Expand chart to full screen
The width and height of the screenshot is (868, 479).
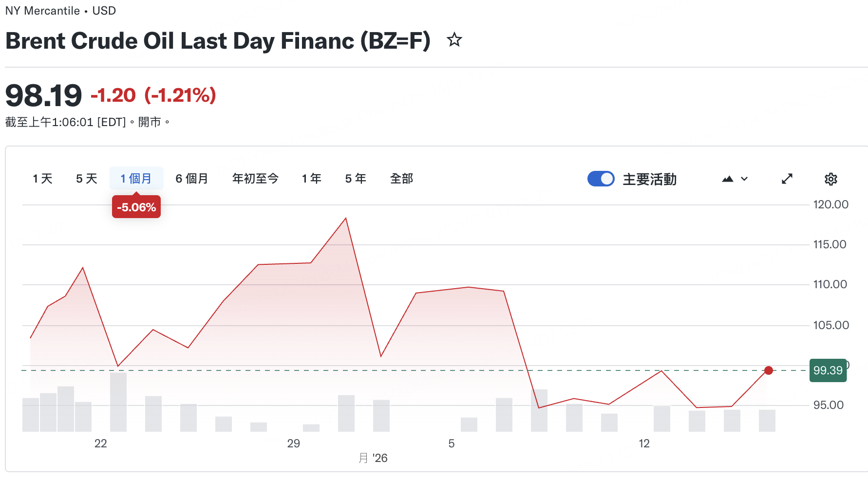click(x=787, y=179)
